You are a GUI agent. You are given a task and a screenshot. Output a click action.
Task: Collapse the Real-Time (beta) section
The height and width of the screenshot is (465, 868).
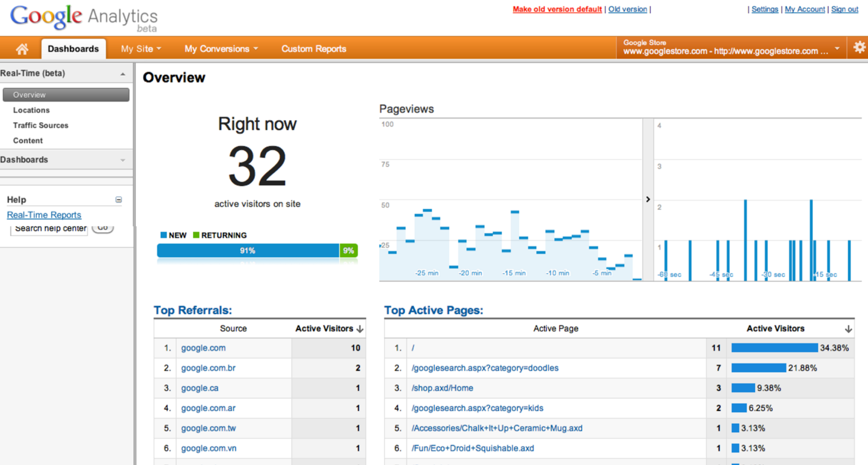tap(123, 74)
